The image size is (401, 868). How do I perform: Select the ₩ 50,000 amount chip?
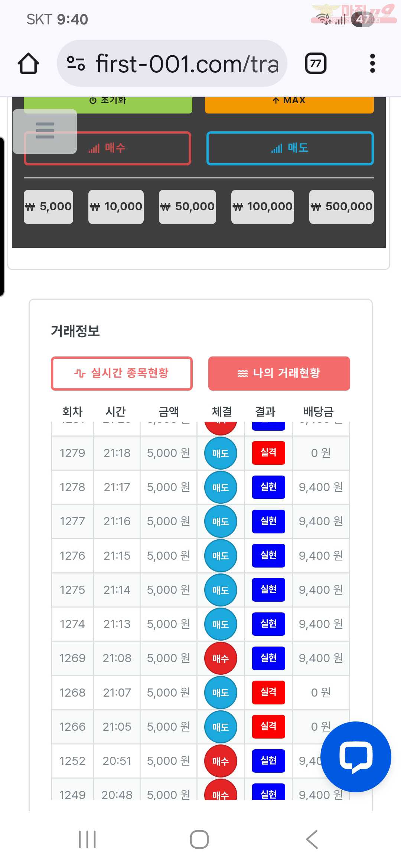click(x=187, y=207)
